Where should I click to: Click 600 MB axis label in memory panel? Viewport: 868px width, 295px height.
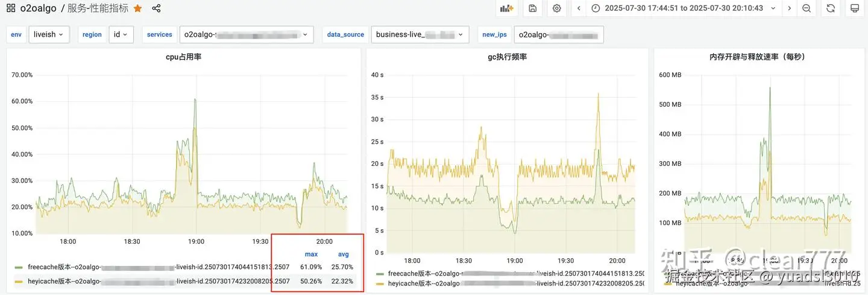670,75
